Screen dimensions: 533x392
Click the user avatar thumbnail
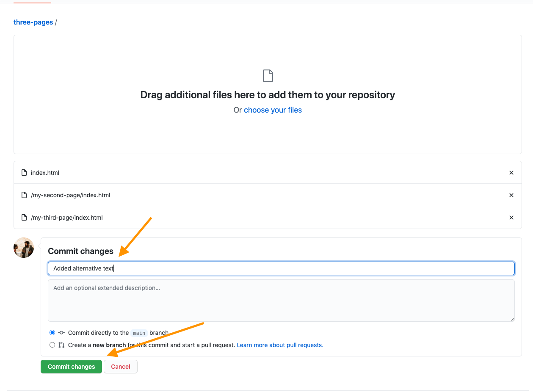24,248
